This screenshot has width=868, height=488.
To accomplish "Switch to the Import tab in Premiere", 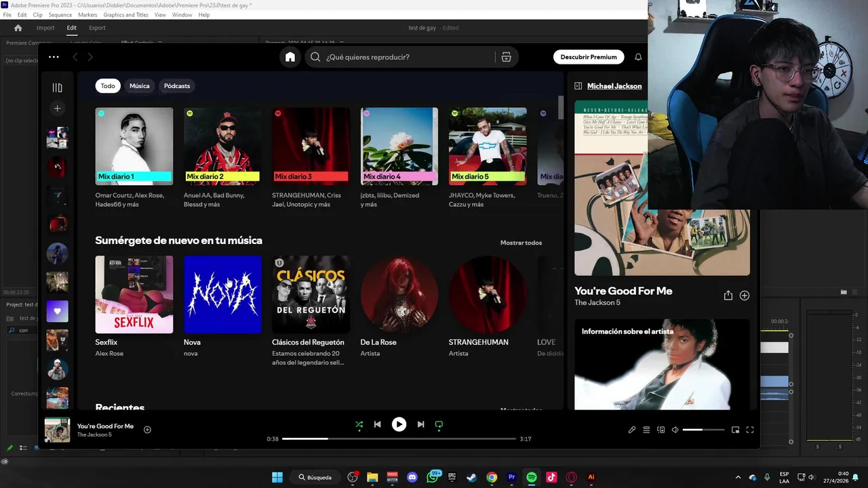I will [x=45, y=28].
